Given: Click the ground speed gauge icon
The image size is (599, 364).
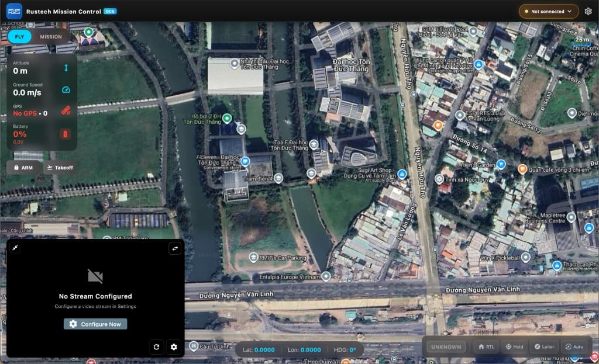Looking at the screenshot, I should 66,89.
